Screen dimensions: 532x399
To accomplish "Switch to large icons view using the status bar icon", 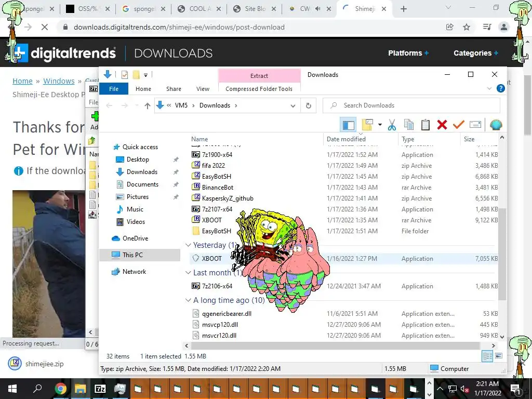I will click(498, 356).
